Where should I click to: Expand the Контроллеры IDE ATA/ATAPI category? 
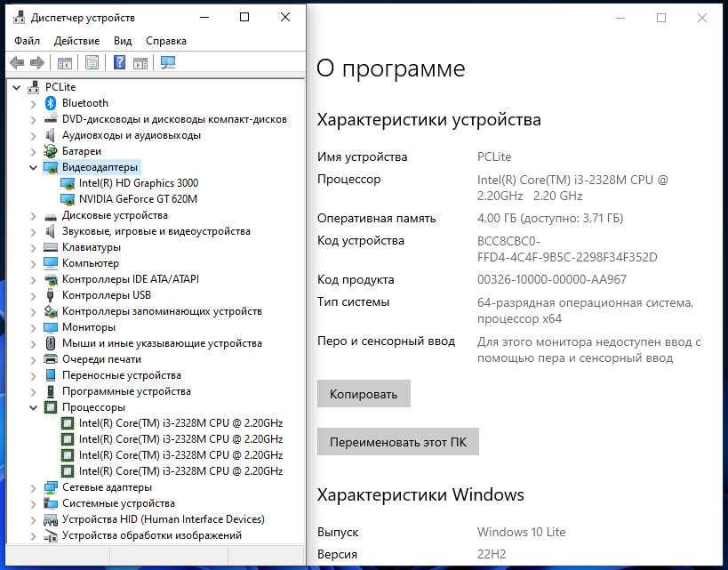(33, 279)
